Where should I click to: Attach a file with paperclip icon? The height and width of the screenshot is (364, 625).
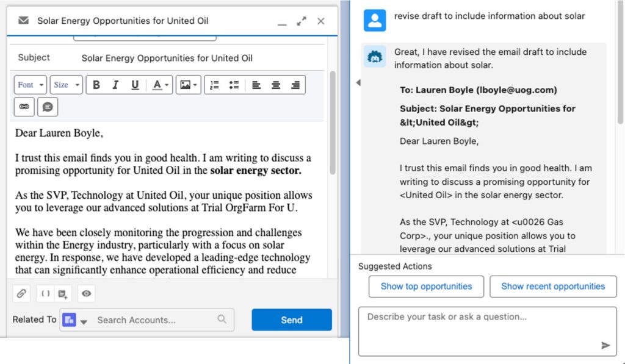pyautogui.click(x=21, y=293)
